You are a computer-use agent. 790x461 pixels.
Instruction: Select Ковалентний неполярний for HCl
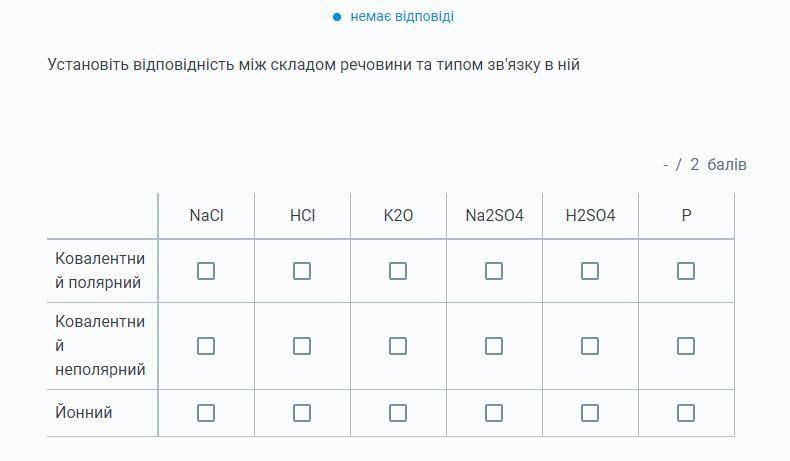pyautogui.click(x=302, y=346)
